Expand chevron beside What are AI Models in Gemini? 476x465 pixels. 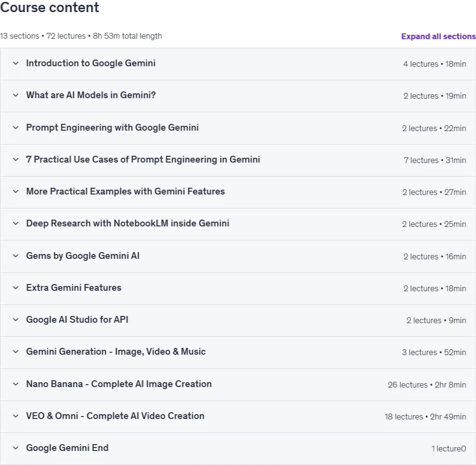(15, 95)
